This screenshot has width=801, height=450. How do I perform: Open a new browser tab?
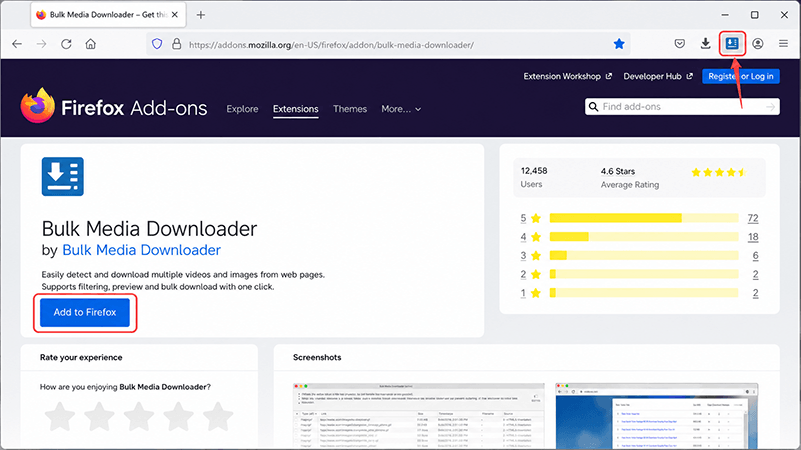[x=201, y=15]
